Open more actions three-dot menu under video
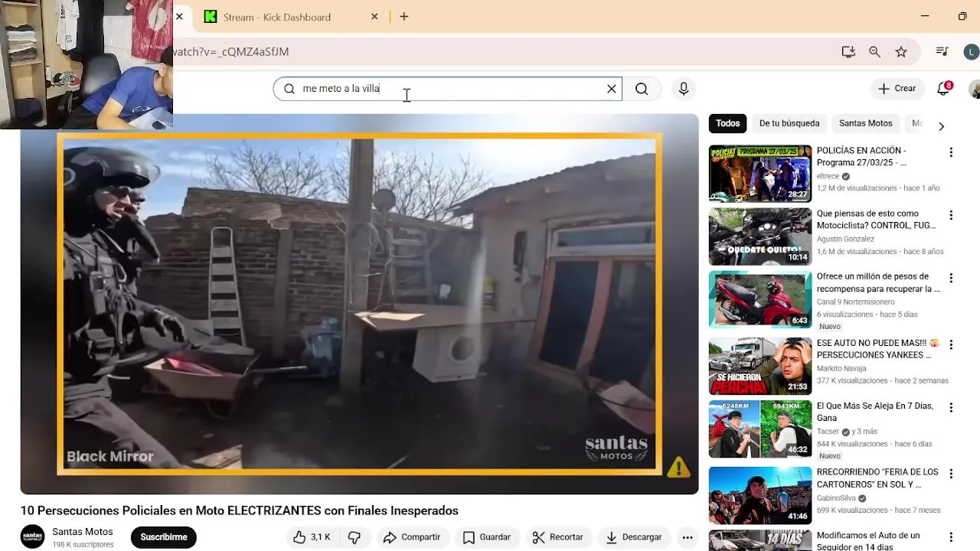The width and height of the screenshot is (980, 551). click(688, 537)
